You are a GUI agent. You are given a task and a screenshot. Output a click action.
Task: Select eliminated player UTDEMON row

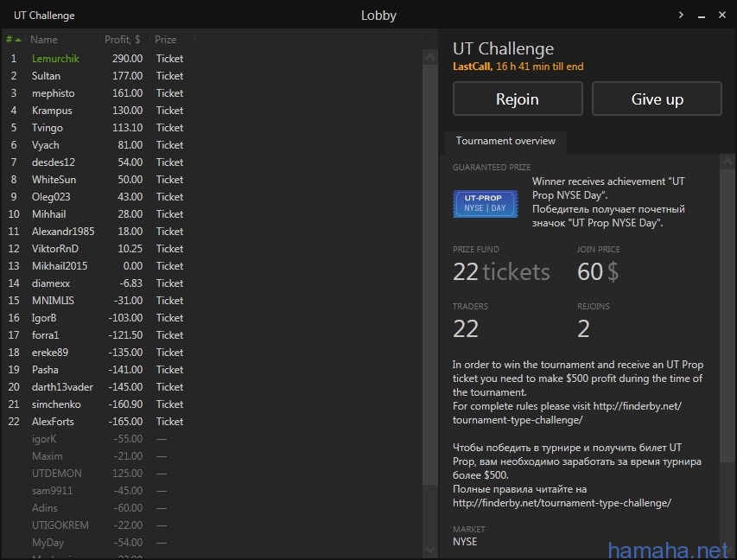[x=213, y=474]
